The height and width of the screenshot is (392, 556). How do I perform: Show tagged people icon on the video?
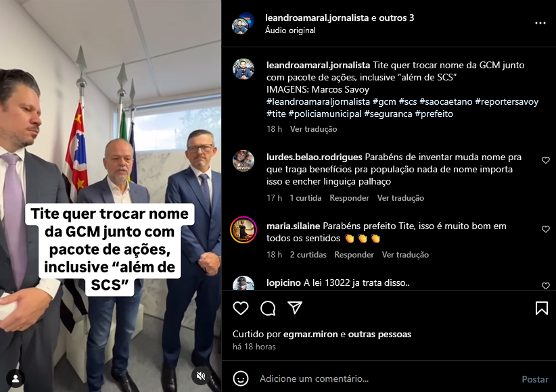pyautogui.click(x=16, y=378)
